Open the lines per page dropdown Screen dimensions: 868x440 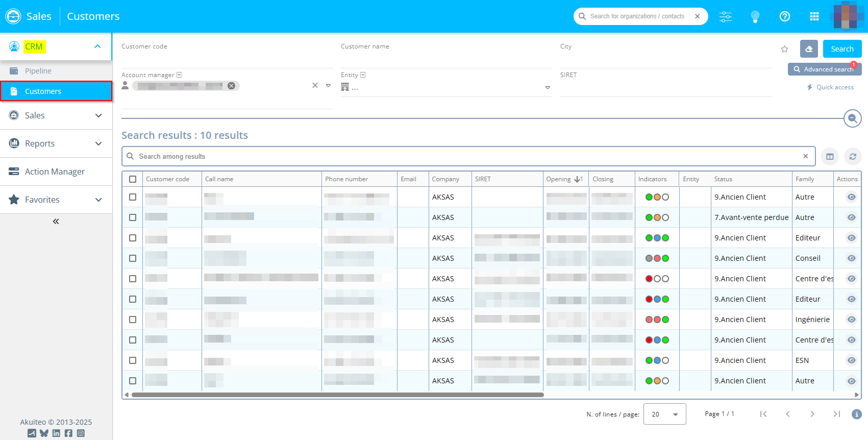click(664, 414)
